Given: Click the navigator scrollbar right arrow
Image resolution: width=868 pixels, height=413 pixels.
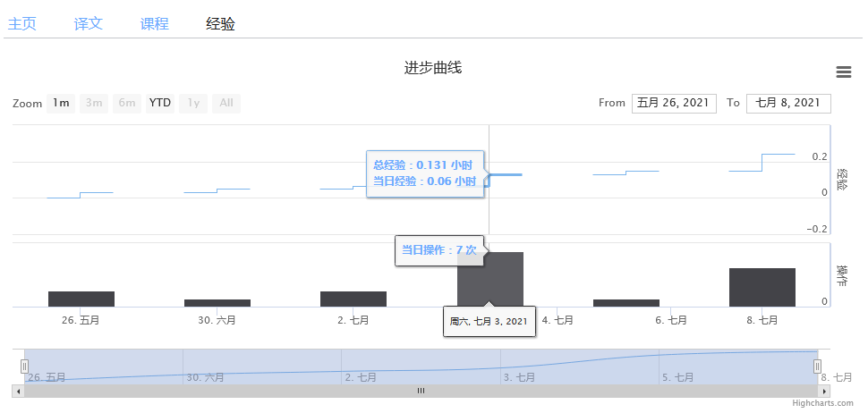Looking at the screenshot, I should pos(824,391).
